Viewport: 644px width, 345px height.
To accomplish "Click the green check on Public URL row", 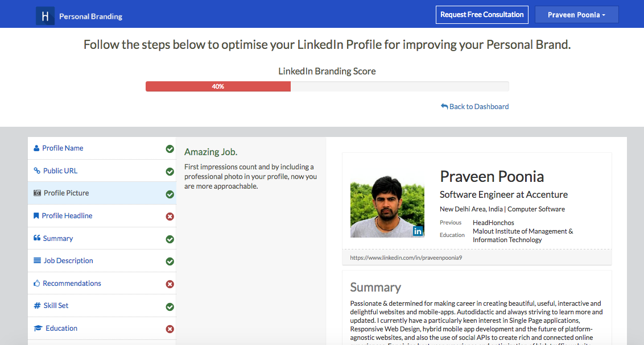I will click(x=170, y=172).
